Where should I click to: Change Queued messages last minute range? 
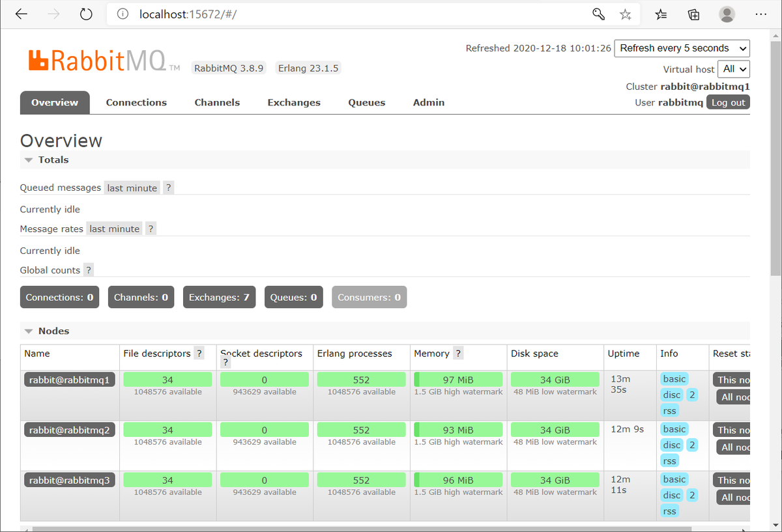pos(132,188)
